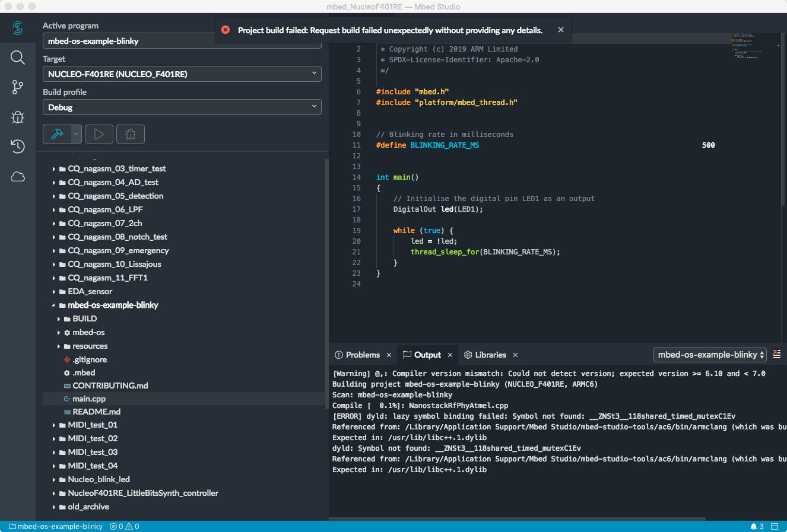This screenshot has width=787, height=532.
Task: Click the hammer Build program button
Action: (x=58, y=134)
